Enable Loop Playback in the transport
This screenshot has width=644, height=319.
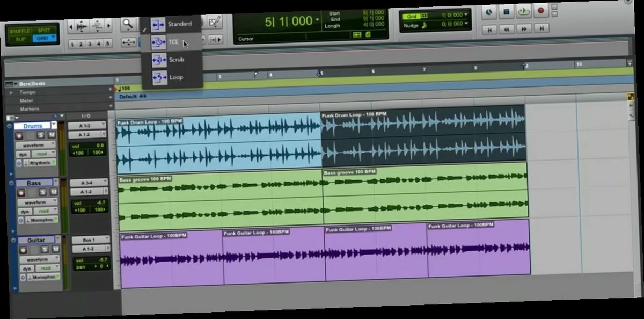point(524,11)
